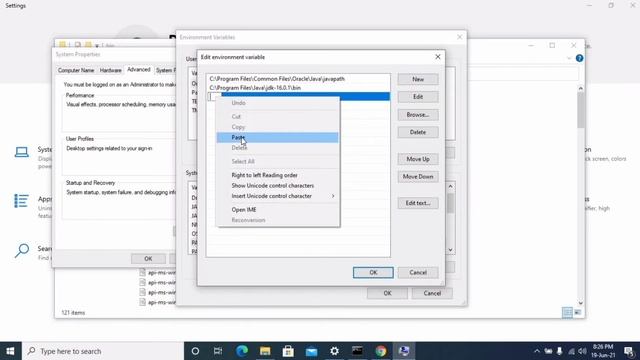
Task: Open volume control in system tray
Action: pyautogui.click(x=582, y=351)
